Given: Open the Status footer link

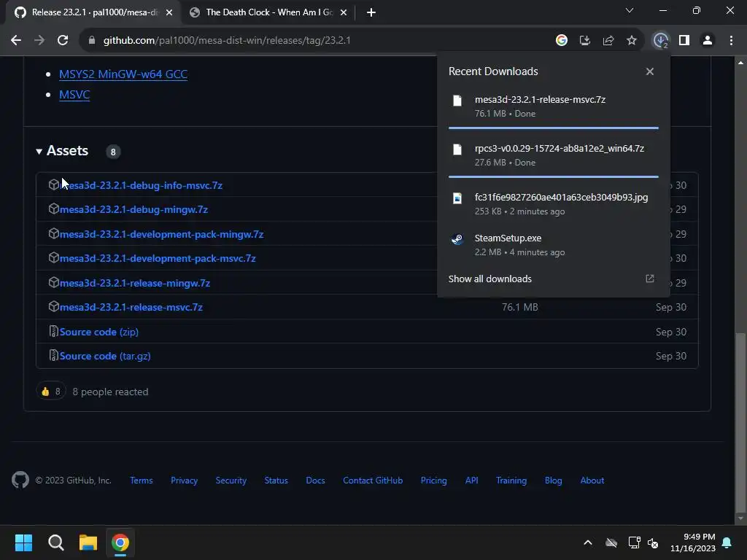Looking at the screenshot, I should tap(276, 481).
